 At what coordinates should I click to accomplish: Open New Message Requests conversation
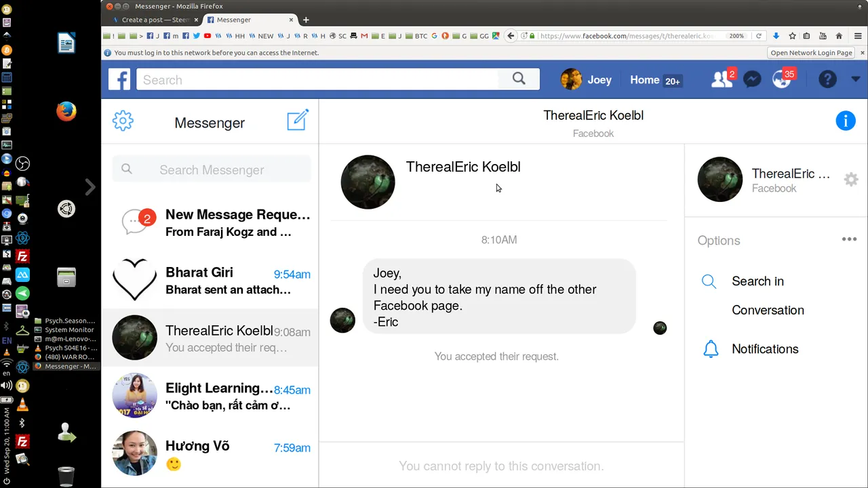point(210,222)
